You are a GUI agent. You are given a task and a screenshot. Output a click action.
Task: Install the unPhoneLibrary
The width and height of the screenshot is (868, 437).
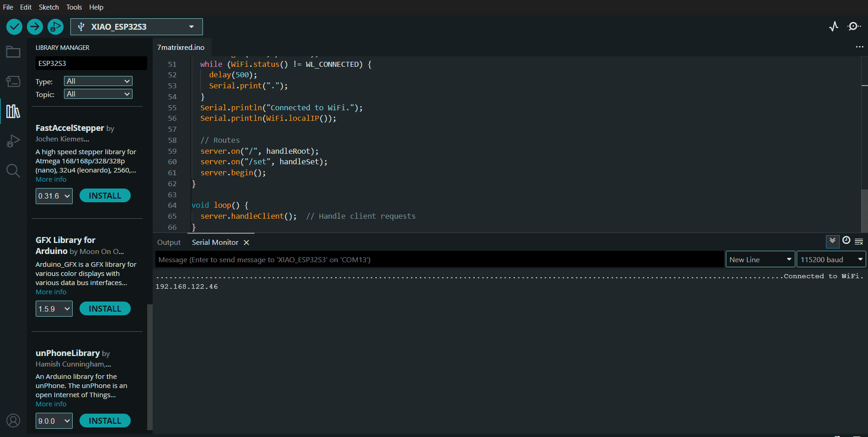pos(105,421)
